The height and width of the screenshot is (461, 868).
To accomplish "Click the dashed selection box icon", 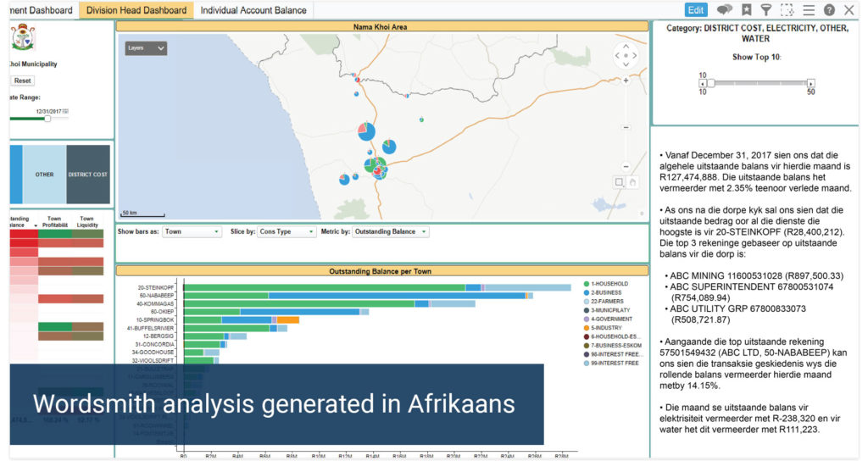I will pos(787,10).
